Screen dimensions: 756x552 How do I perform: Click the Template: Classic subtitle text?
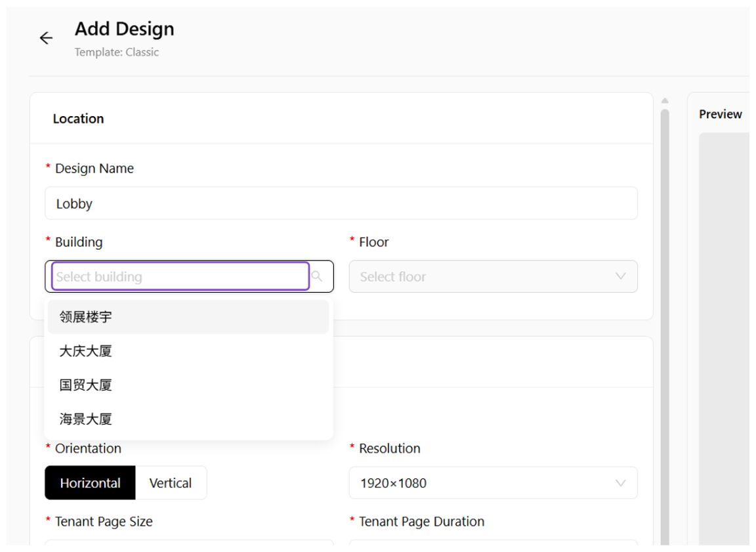click(117, 52)
